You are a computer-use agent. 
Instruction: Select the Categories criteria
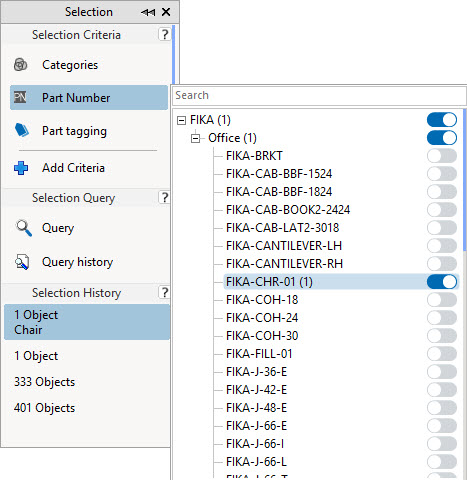point(89,65)
